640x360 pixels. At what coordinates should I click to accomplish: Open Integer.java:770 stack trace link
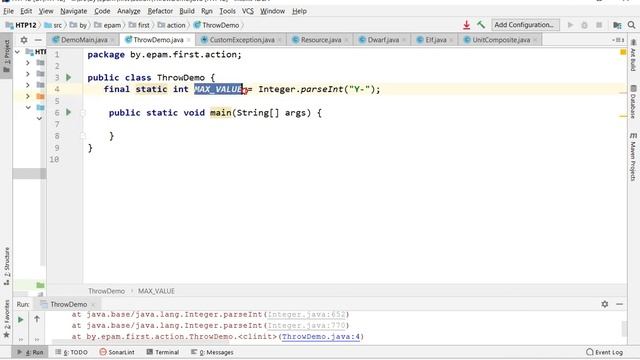307,326
